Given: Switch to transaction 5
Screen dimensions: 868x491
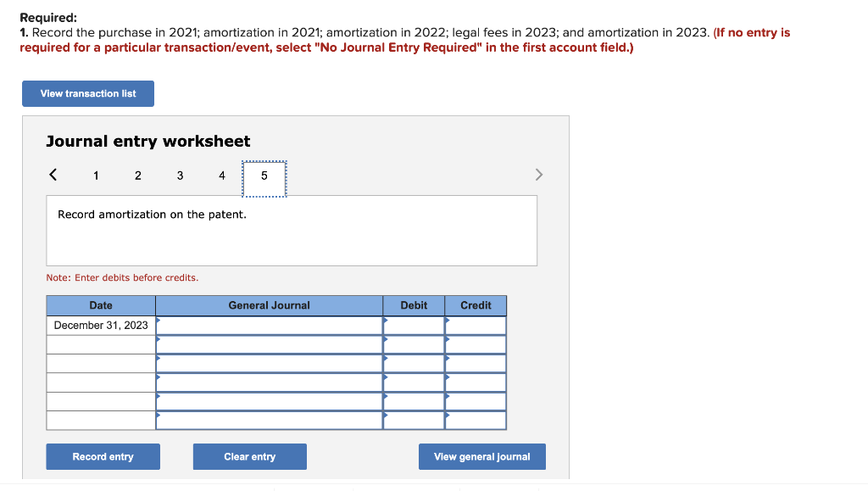Looking at the screenshot, I should coord(264,176).
